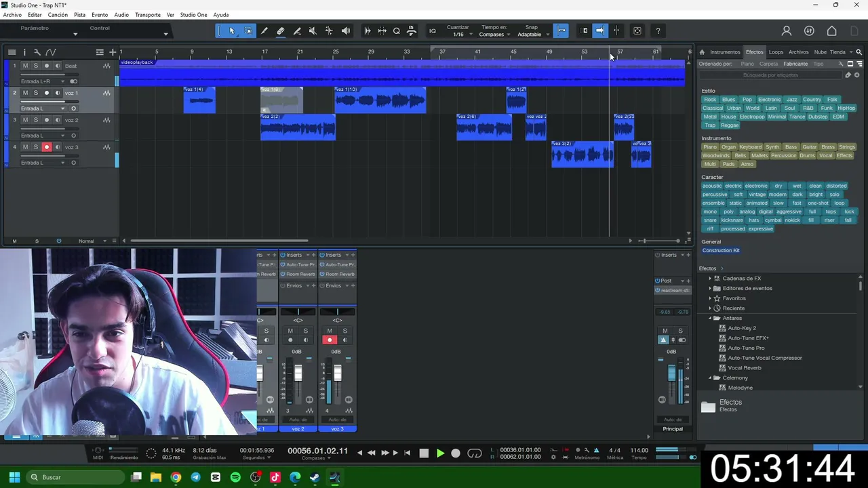Open the browser search magnifier icon
This screenshot has width=868, height=488.
859,52
